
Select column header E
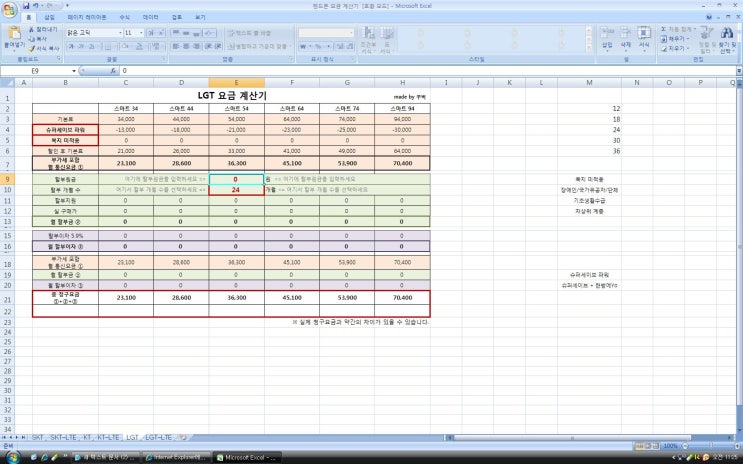click(x=236, y=82)
